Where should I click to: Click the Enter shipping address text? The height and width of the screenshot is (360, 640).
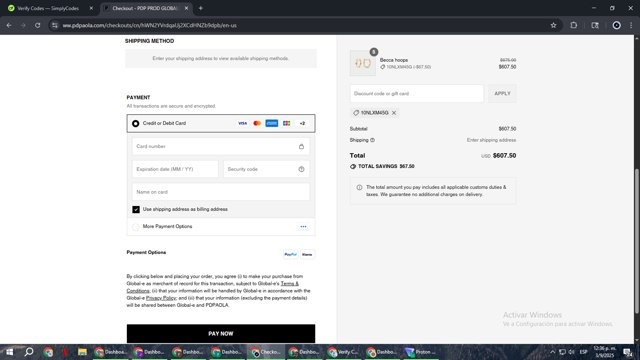491,140
